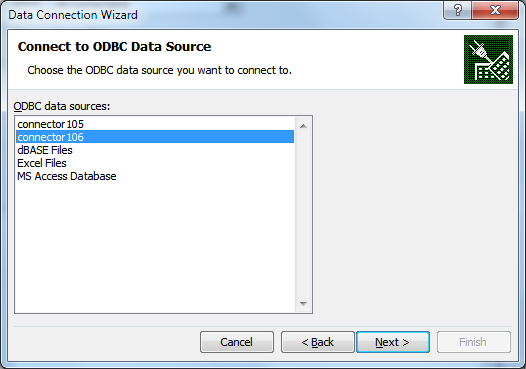Pick Excel Files as data source
Image resolution: width=526 pixels, height=369 pixels.
pos(155,163)
